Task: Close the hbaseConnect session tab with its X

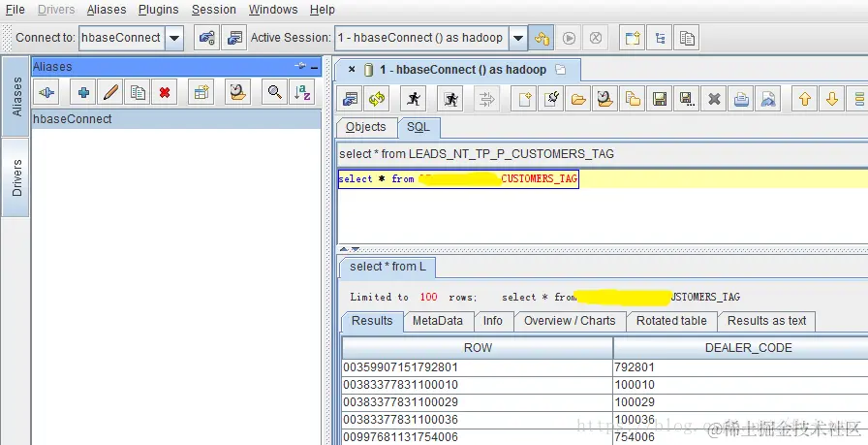Action: [x=352, y=70]
